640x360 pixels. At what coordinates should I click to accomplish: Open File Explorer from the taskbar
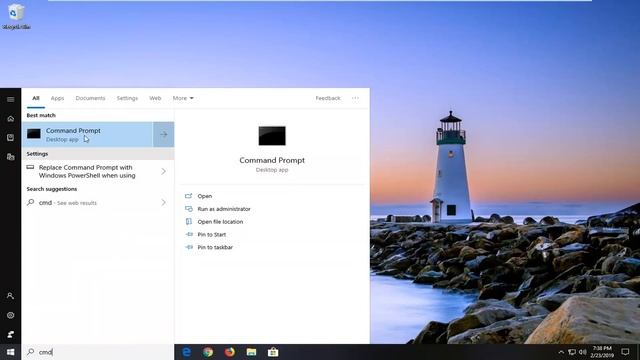click(251, 352)
